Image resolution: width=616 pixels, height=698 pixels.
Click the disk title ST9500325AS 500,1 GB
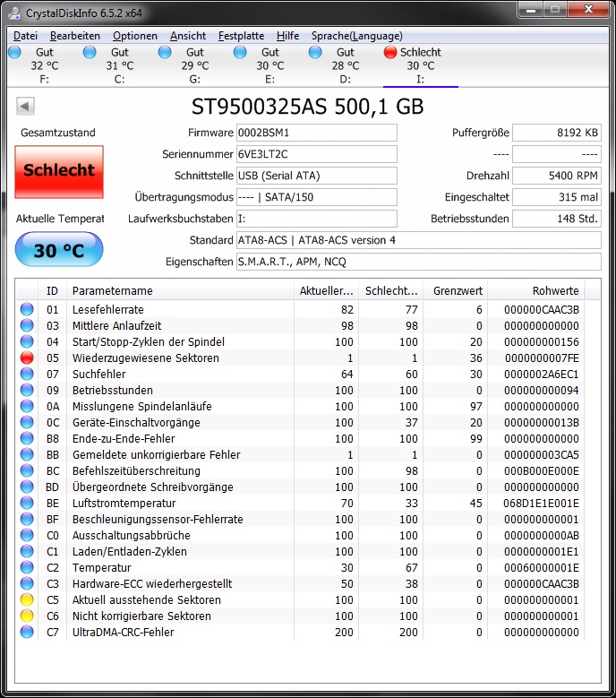[x=307, y=107]
